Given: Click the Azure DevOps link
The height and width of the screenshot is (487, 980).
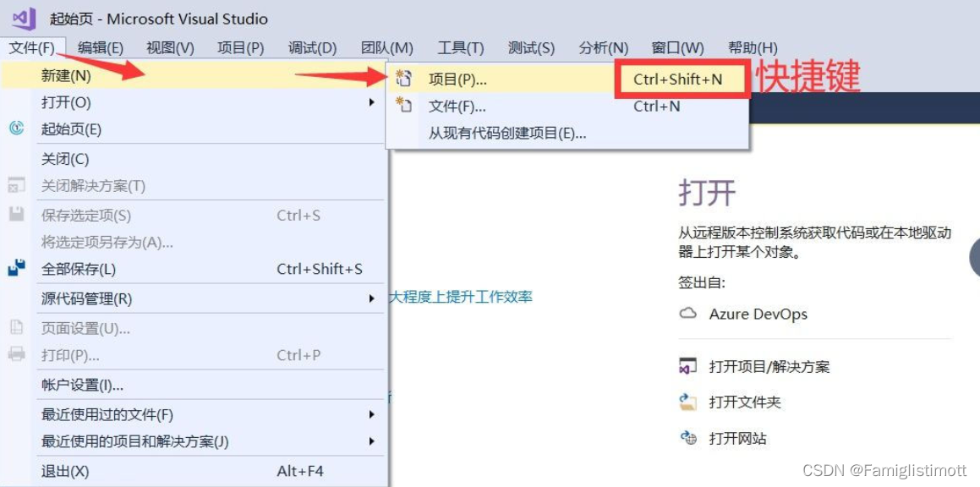Looking at the screenshot, I should pos(758,314).
